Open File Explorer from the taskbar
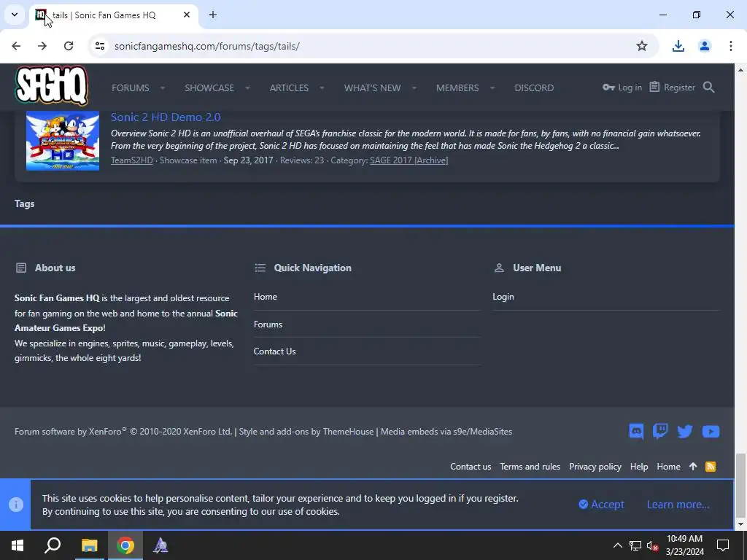The width and height of the screenshot is (747, 560). point(89,545)
